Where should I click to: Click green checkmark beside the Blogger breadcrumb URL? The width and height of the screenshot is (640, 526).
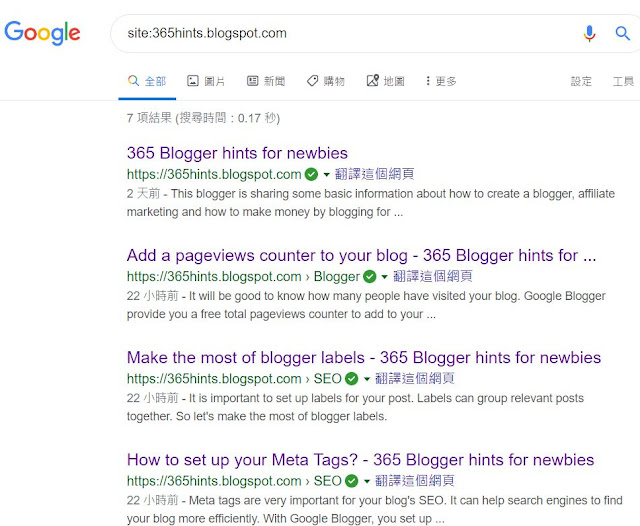(370, 277)
